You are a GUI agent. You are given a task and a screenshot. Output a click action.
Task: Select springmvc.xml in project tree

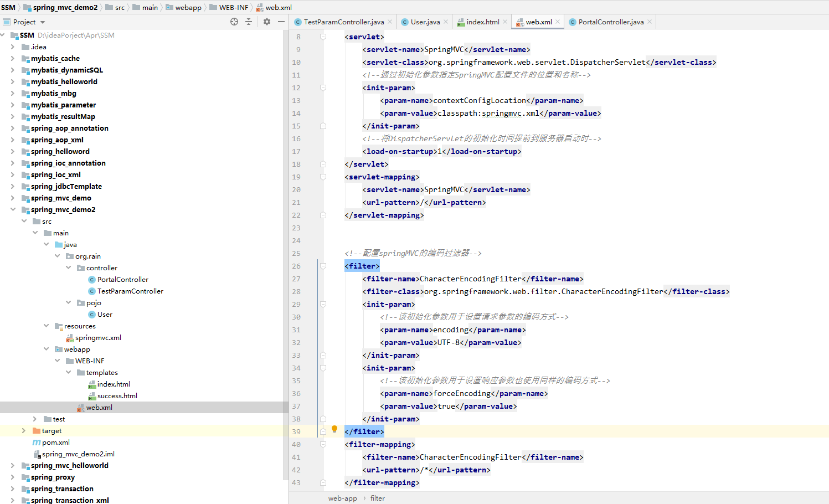[98, 337]
